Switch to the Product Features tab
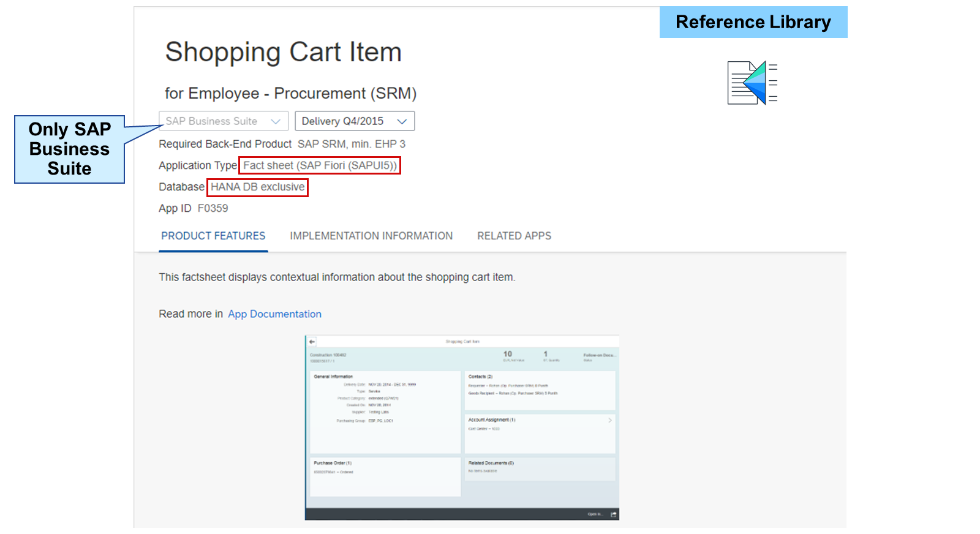Screen dimensions: 980x534 point(213,236)
